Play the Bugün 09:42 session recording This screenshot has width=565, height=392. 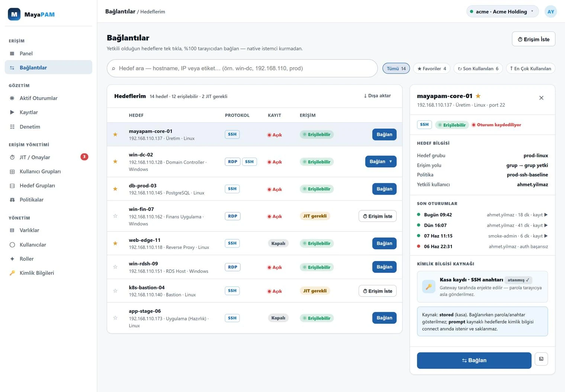tap(546, 215)
